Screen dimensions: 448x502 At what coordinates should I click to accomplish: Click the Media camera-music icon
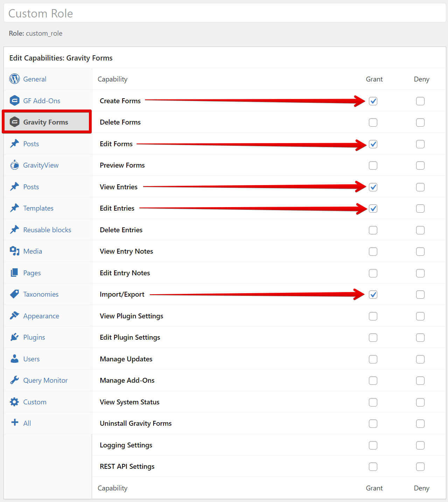(14, 251)
